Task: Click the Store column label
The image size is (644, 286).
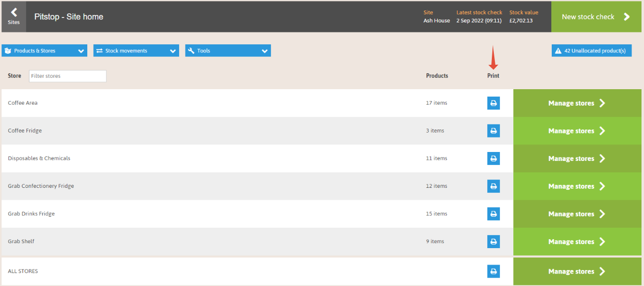Action: click(x=14, y=76)
